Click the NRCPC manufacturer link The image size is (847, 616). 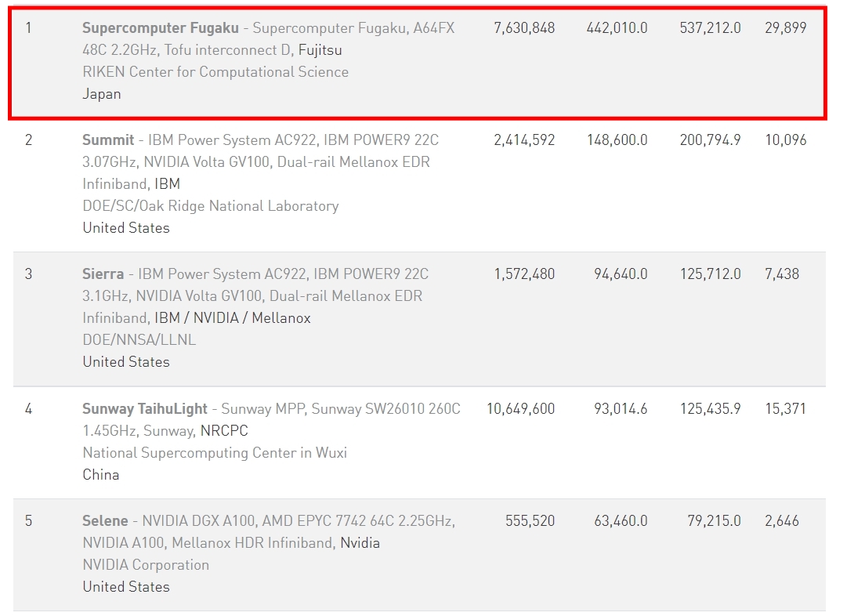coord(224,431)
